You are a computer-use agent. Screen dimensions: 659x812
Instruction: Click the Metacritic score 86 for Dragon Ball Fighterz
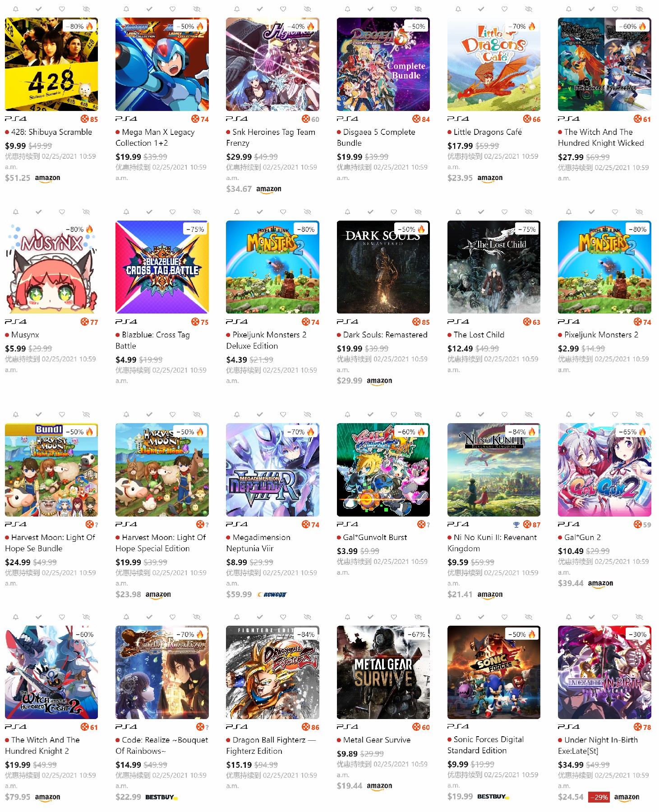pos(311,727)
